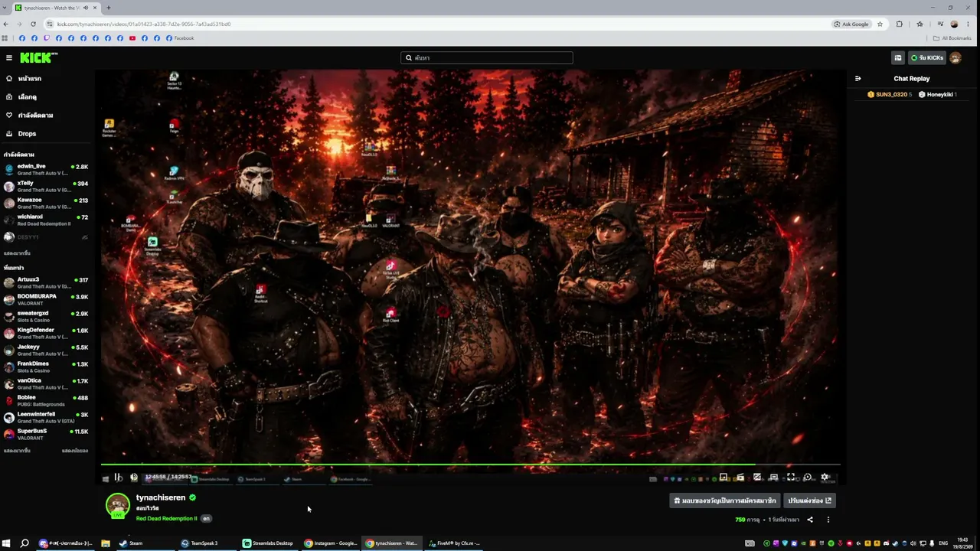Open the new browser tab button
Viewport: 980px width, 551px height.
[x=108, y=8]
